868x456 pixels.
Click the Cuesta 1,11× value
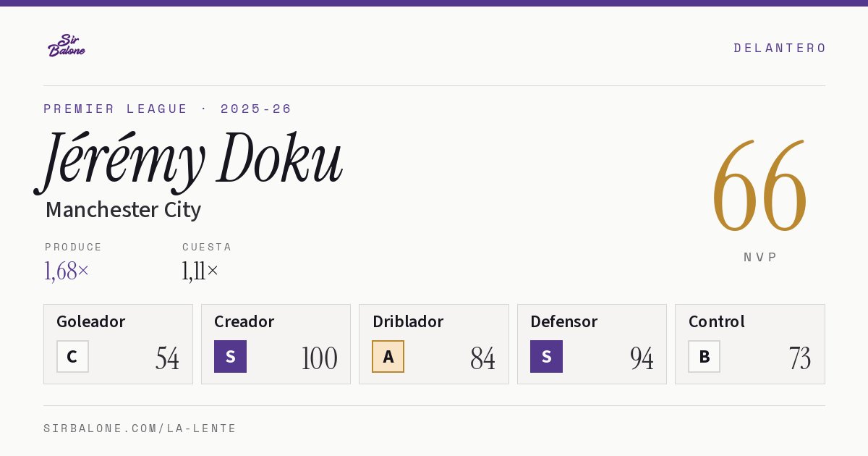click(200, 271)
